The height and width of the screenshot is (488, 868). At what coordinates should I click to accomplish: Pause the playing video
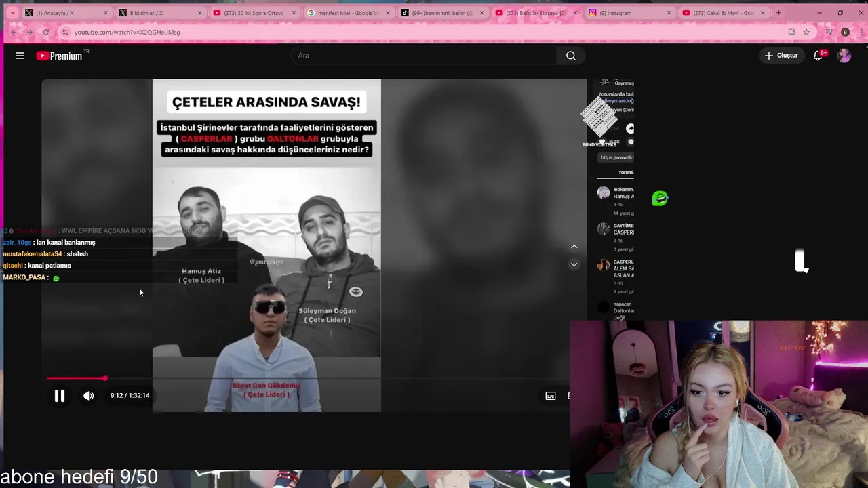pos(60,396)
